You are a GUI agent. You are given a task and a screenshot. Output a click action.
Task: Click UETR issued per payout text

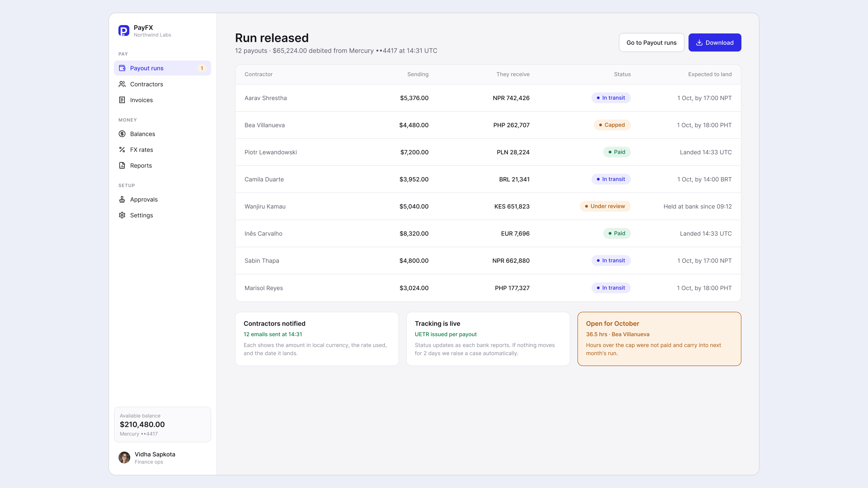click(x=445, y=334)
